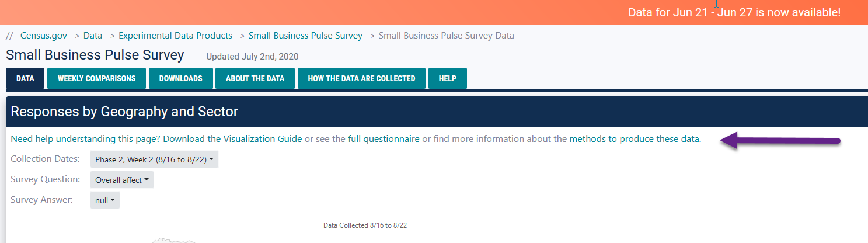Open the Help tab
The width and height of the screenshot is (868, 243).
coord(447,78)
